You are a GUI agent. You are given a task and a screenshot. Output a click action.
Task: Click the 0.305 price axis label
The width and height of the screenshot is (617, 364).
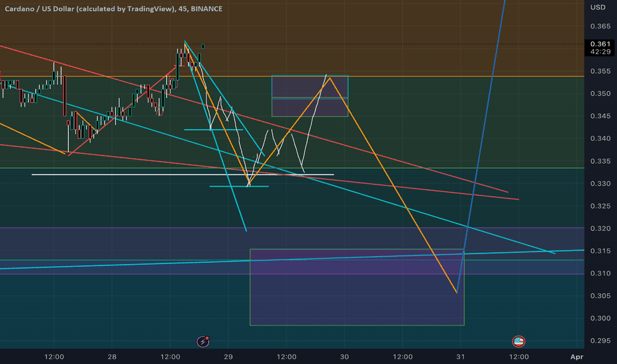(x=600, y=296)
